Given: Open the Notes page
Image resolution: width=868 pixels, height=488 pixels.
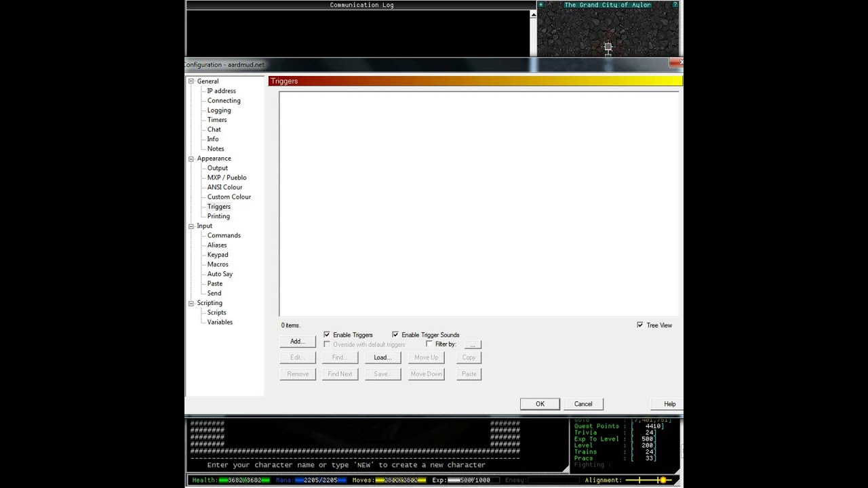Looking at the screenshot, I should (216, 148).
